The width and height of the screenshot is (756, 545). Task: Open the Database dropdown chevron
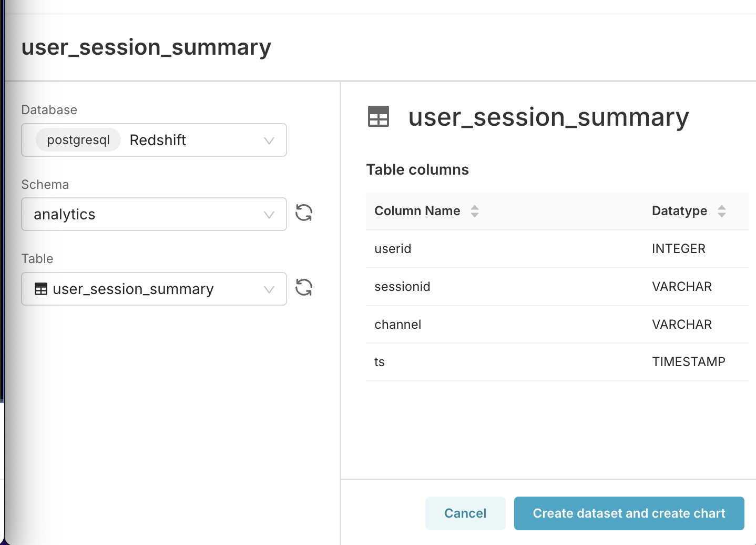click(x=269, y=140)
